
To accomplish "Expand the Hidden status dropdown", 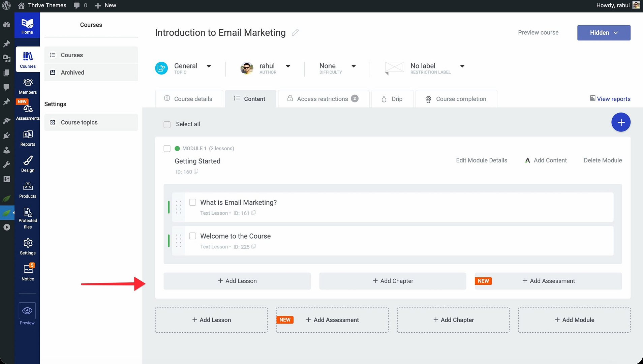I will coord(604,33).
